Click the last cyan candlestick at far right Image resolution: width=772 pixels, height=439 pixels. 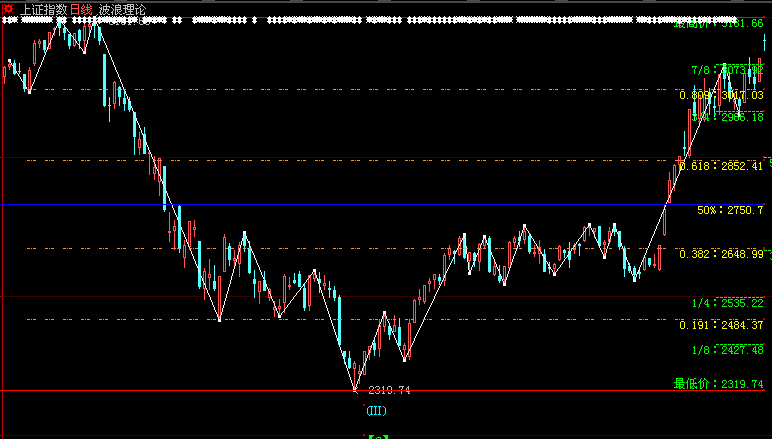(765, 42)
